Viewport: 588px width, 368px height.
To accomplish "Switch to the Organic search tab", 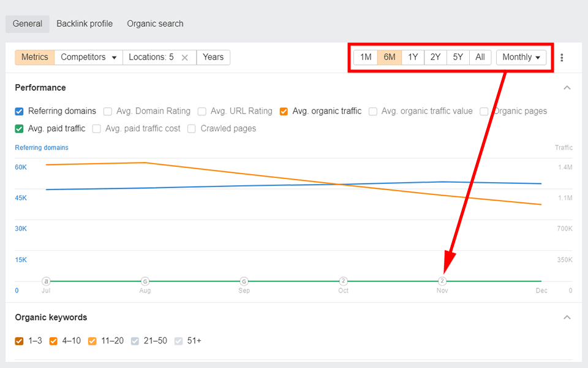I will pyautogui.click(x=155, y=24).
